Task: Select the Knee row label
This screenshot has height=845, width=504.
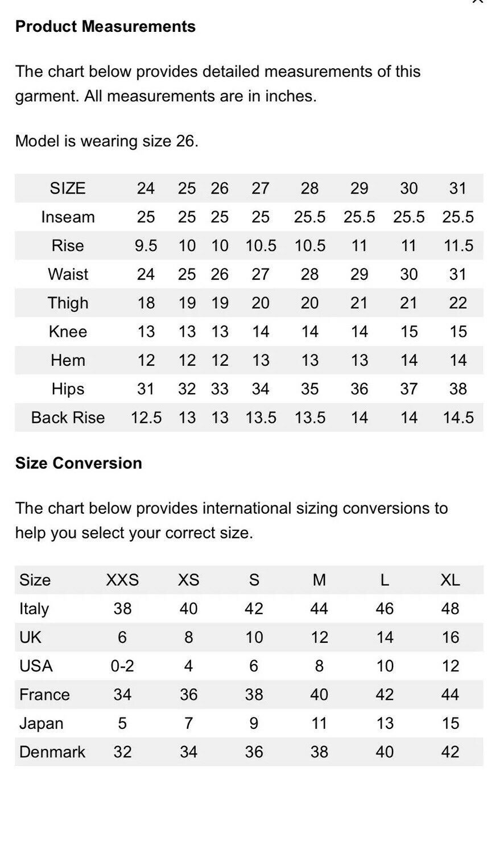Action: 68,332
